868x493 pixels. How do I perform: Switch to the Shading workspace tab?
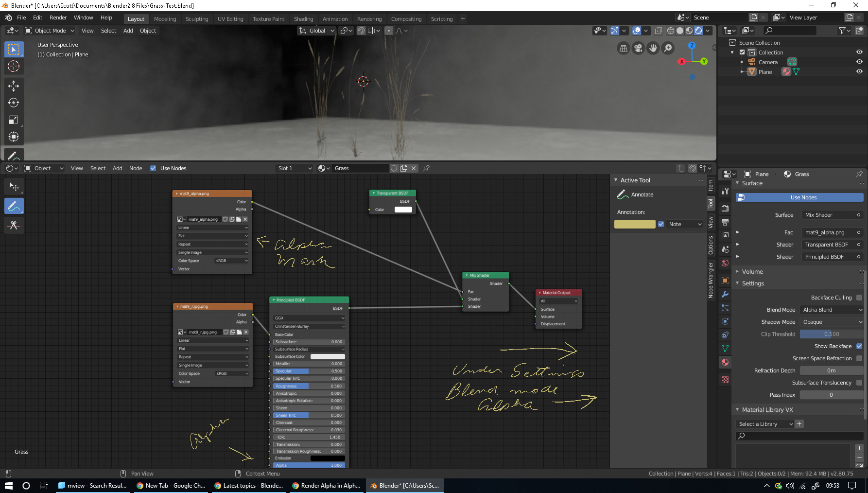(303, 19)
